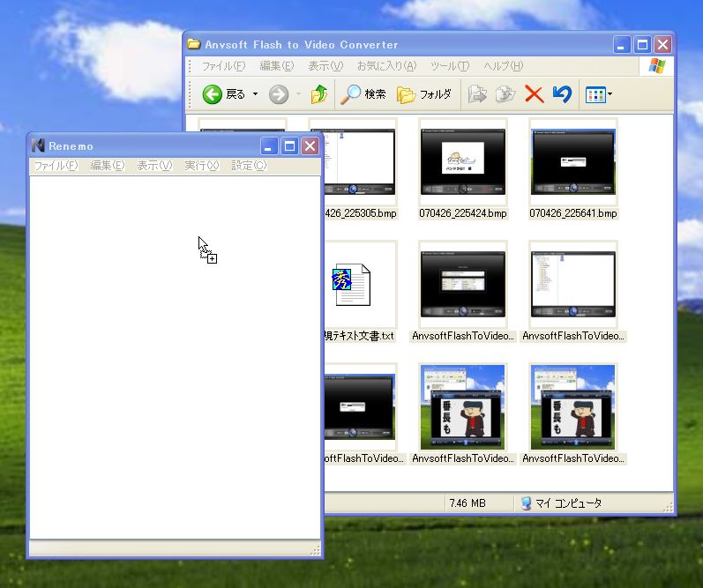Viewport: 703px width, 588px height.
Task: Open Explorer's 編集(E) menu
Action: pos(277,66)
